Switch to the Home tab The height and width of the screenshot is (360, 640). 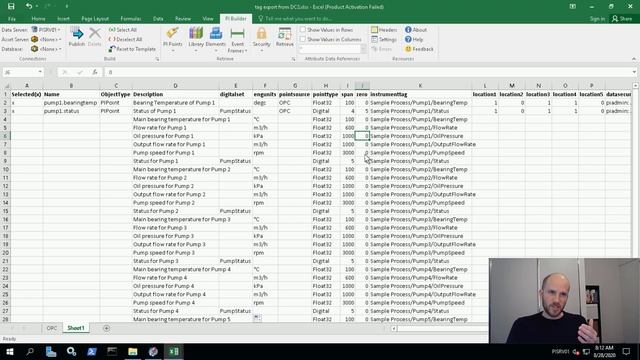click(38, 19)
